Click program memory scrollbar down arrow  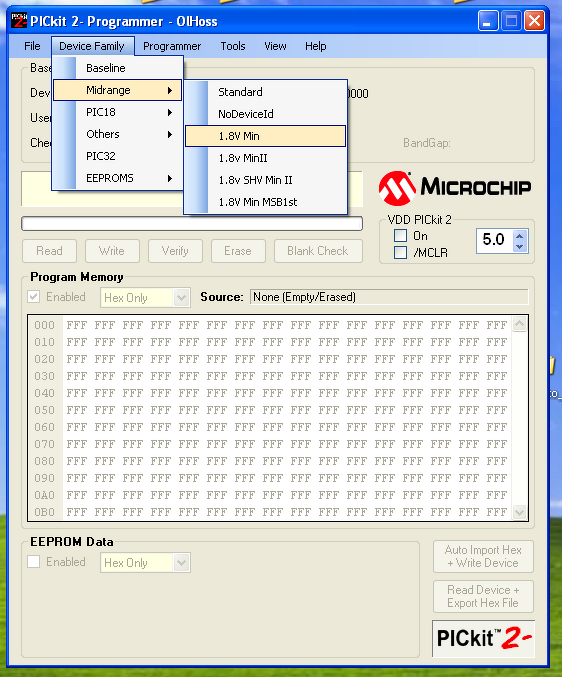coord(519,512)
